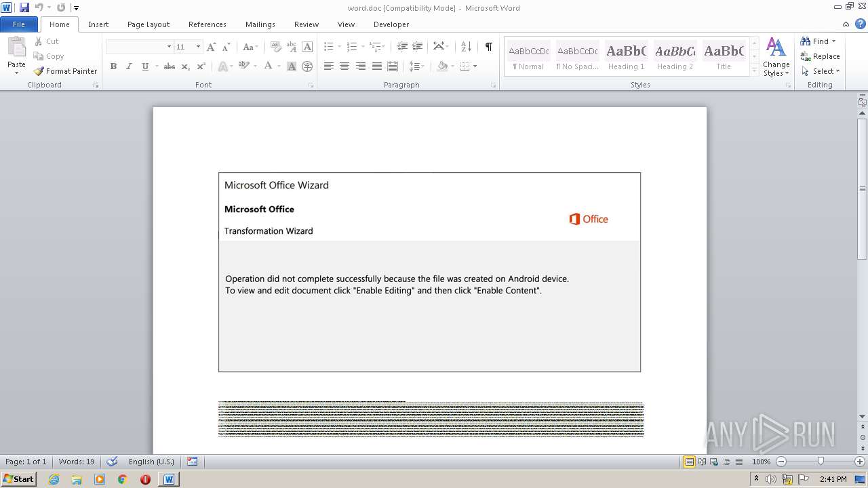Grow font size icon
Viewport: 868px width, 488px height.
[212, 47]
